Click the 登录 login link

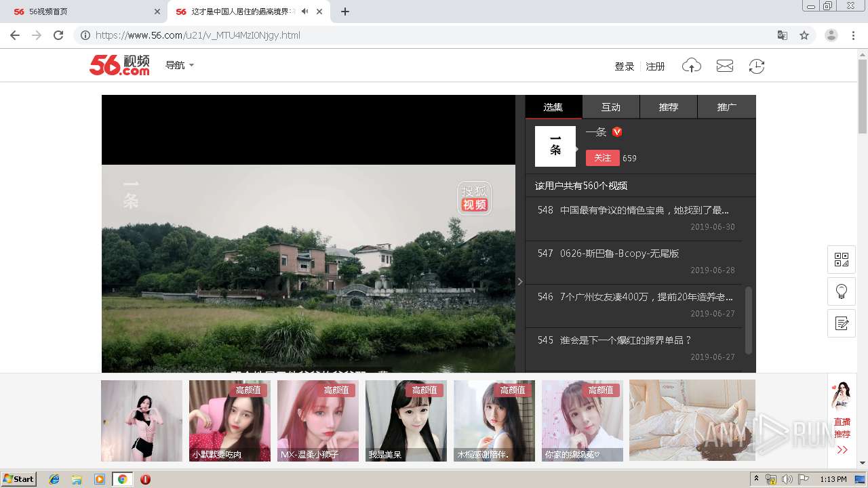pyautogui.click(x=625, y=66)
